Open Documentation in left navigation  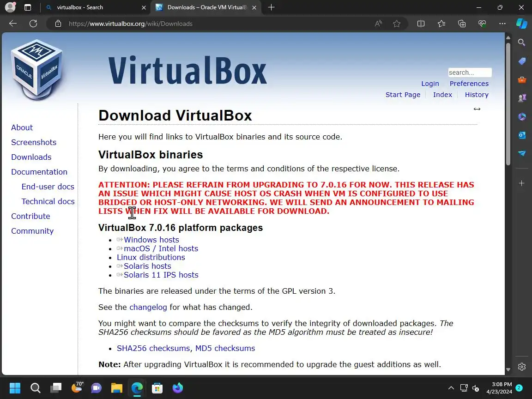(39, 172)
